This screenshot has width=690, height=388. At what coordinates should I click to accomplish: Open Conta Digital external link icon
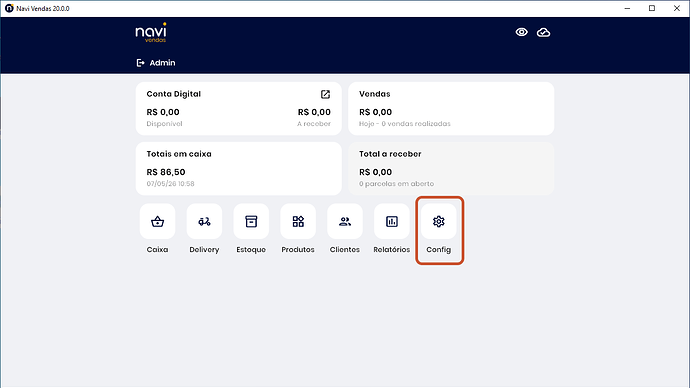click(325, 94)
